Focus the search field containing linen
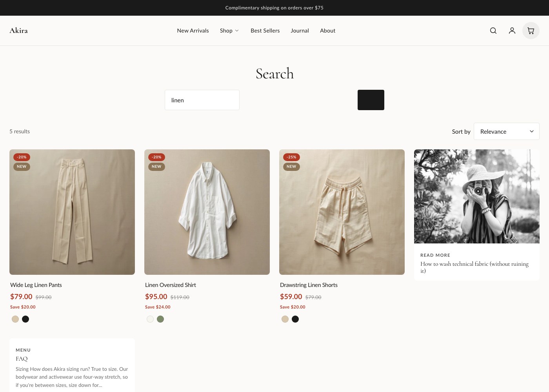Image resolution: width=549 pixels, height=392 pixels. (202, 100)
